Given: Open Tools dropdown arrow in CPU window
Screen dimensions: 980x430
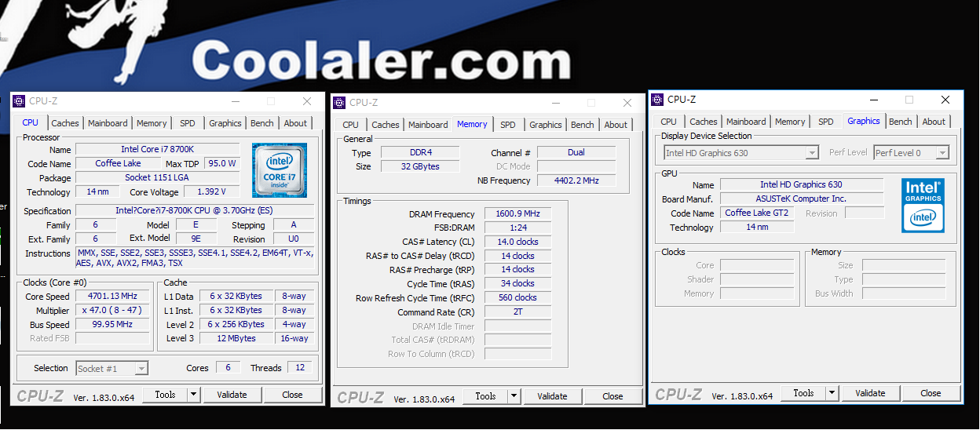Looking at the screenshot, I should [194, 395].
